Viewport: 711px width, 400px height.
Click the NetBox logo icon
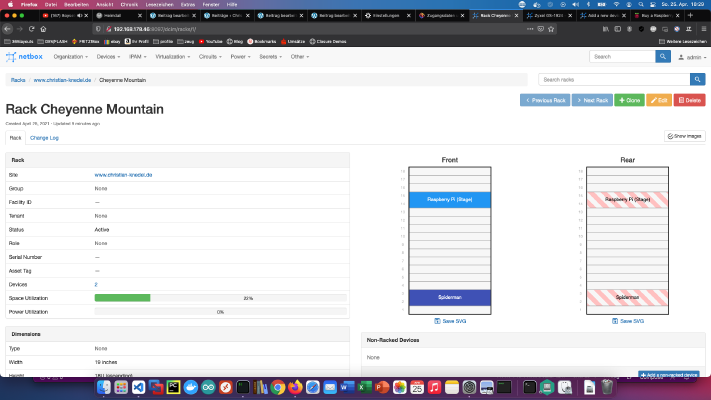tap(11, 57)
